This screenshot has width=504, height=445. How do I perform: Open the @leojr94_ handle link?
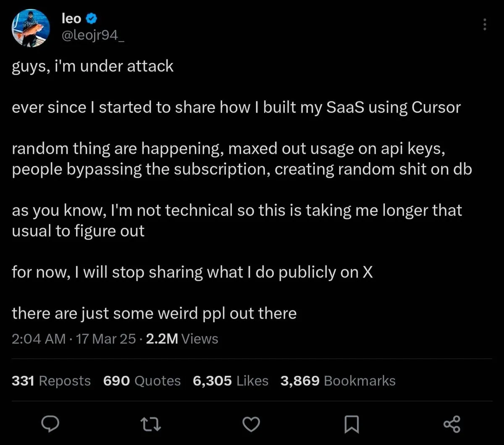coord(93,36)
